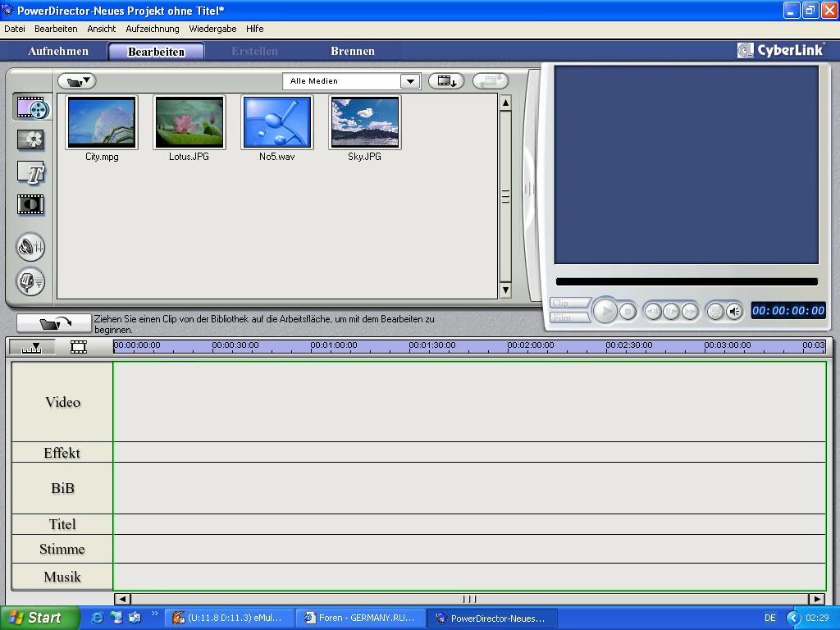Click the 00:01:00:00 timeline ruler mark
This screenshot has width=840, height=630.
click(334, 345)
